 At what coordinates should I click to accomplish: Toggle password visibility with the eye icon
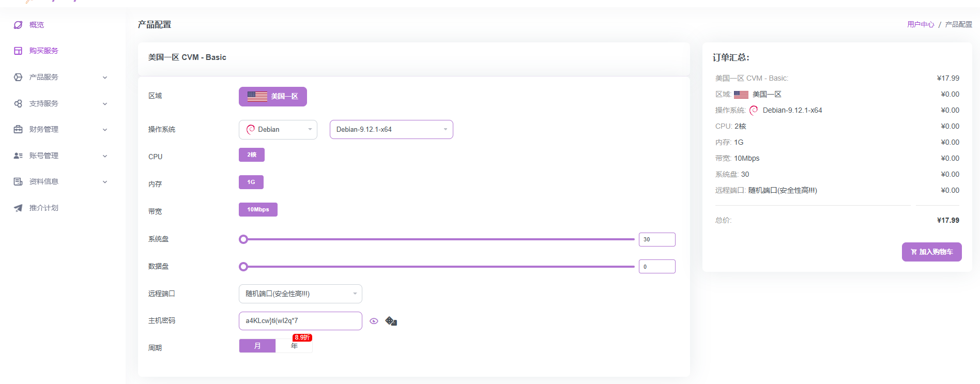[x=374, y=321]
